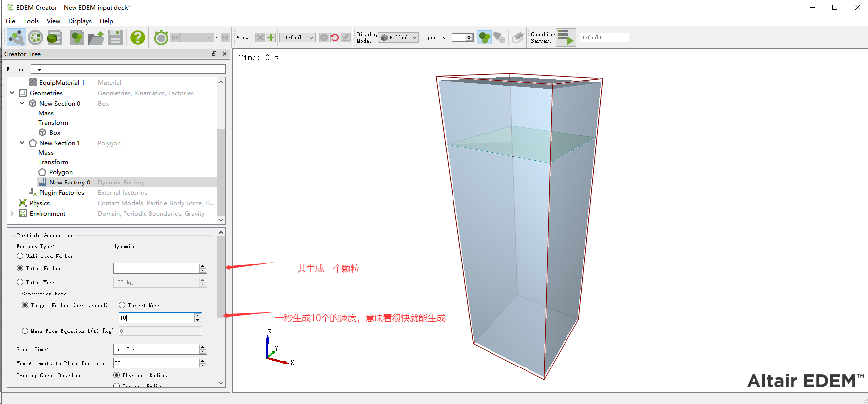Select Physics in the Creator Tree
This screenshot has height=404, width=868.
point(39,203)
